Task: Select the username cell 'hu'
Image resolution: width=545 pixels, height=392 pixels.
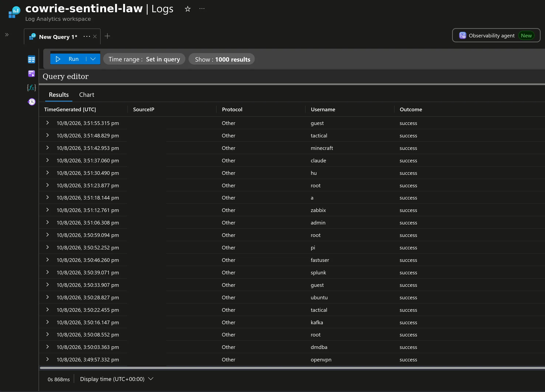Action: 313,173
